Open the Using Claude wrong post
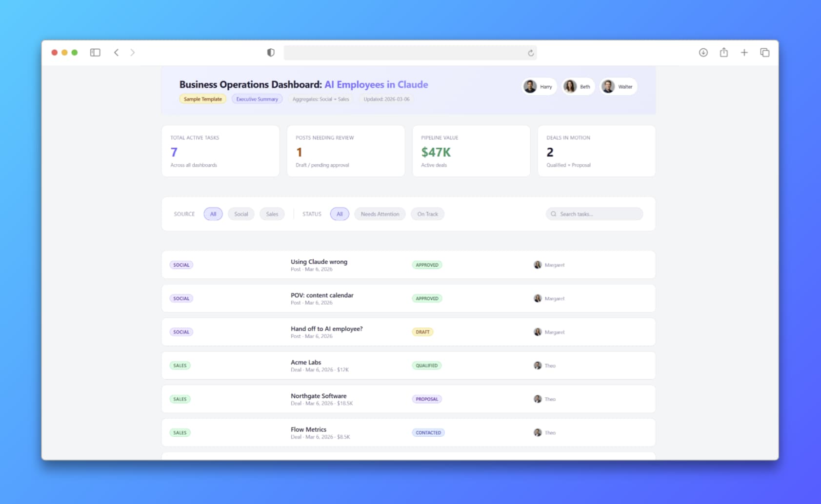Viewport: 821px width, 504px height. 319,262
